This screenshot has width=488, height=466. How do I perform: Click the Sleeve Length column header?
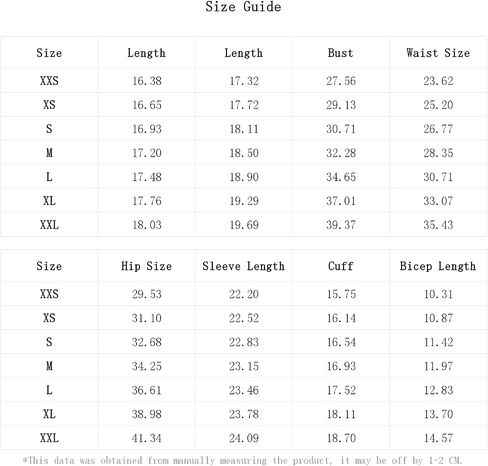tap(244, 266)
